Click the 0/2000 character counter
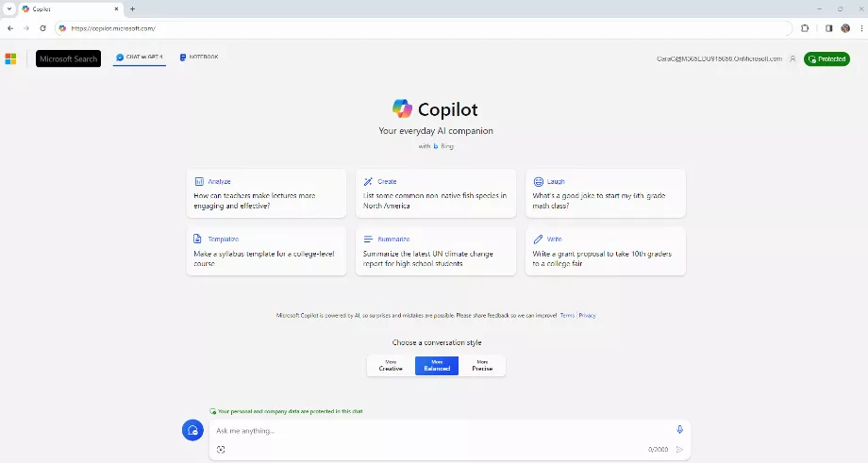868x463 pixels. [659, 450]
